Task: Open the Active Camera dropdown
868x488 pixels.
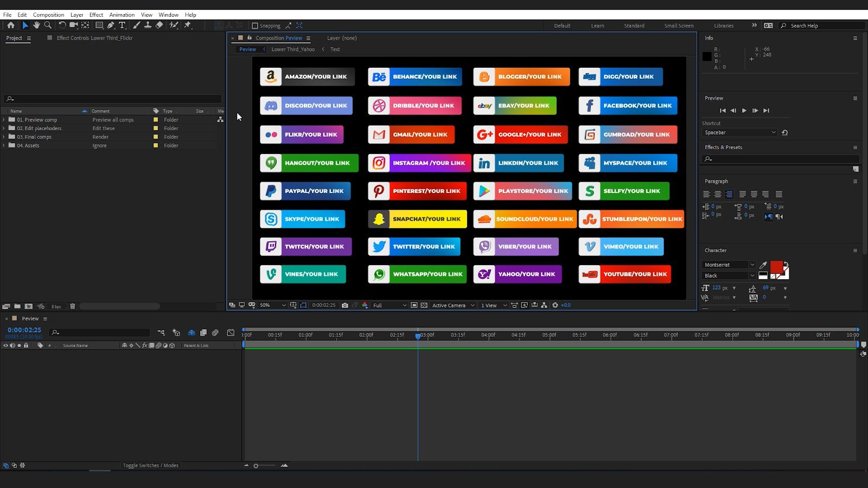Action: click(x=453, y=305)
